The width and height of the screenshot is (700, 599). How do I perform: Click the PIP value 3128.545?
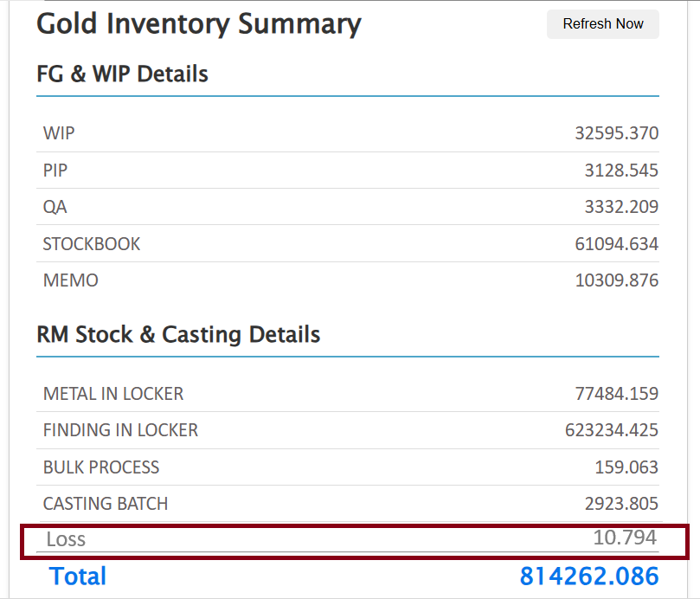coord(620,171)
